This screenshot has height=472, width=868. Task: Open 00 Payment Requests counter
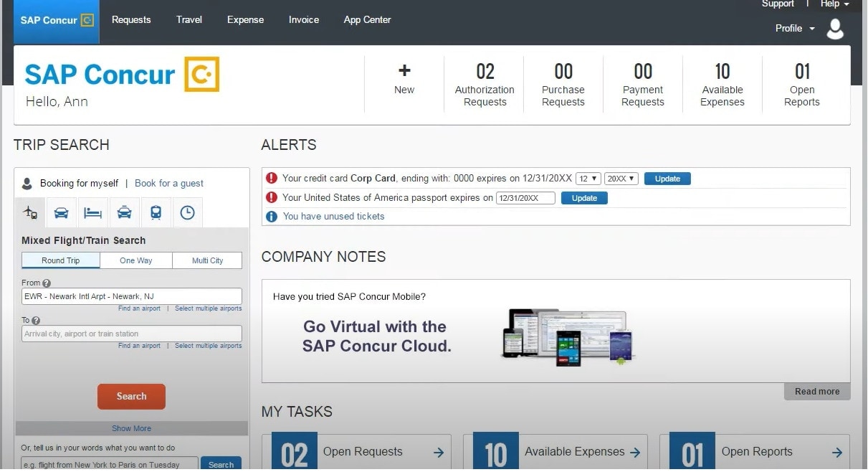[x=643, y=85]
